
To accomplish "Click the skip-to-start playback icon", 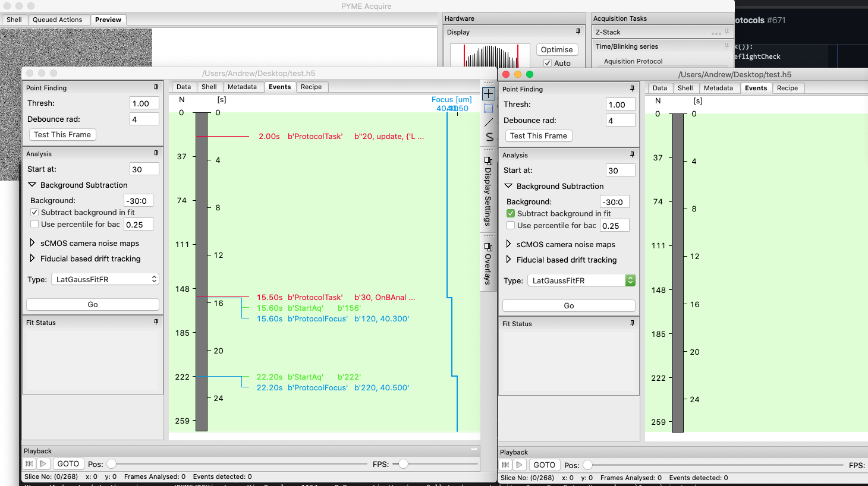I will [29, 463].
